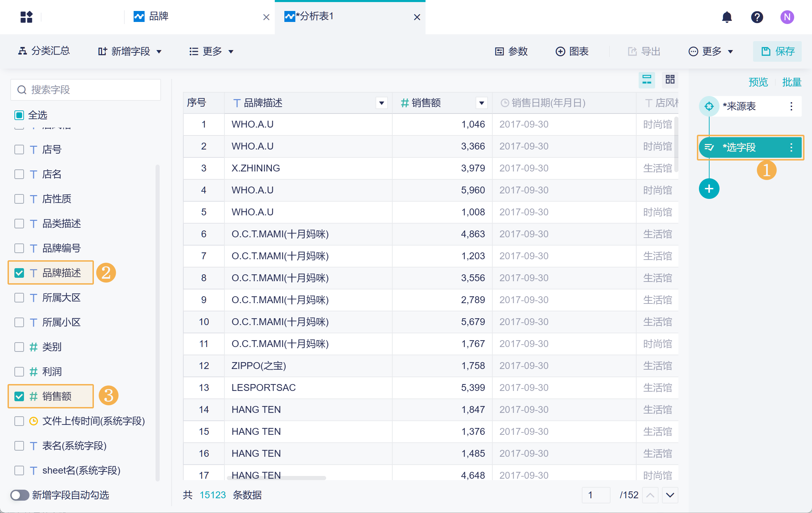
Task: Open the help question mark icon
Action: tap(757, 17)
